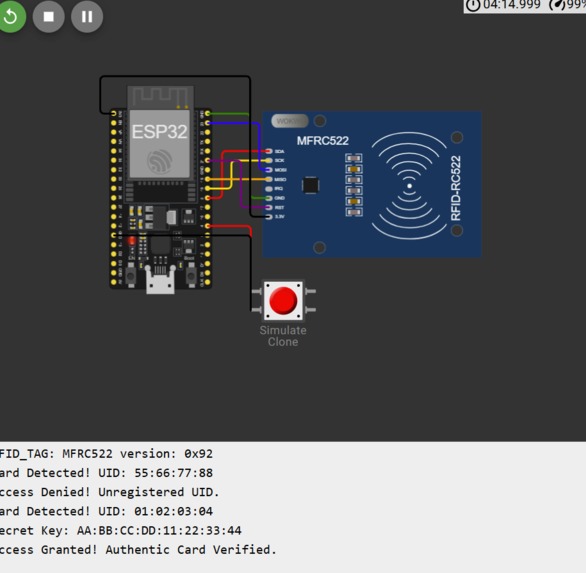Select the 'Access Granted! Authentic Card Verified.' line

click(x=138, y=550)
